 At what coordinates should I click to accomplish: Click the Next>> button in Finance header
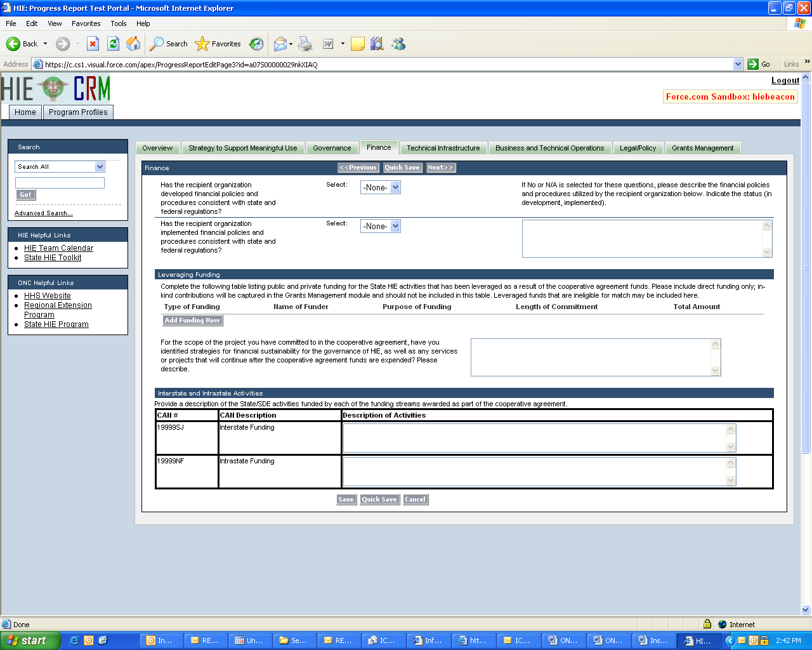click(x=440, y=168)
